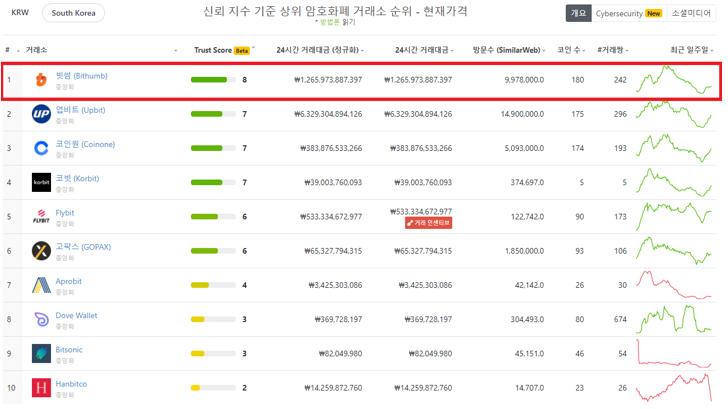Viewport: 728px width, 409px height.
Task: Open the Dove Wallet exchange link
Action: [x=76, y=316]
